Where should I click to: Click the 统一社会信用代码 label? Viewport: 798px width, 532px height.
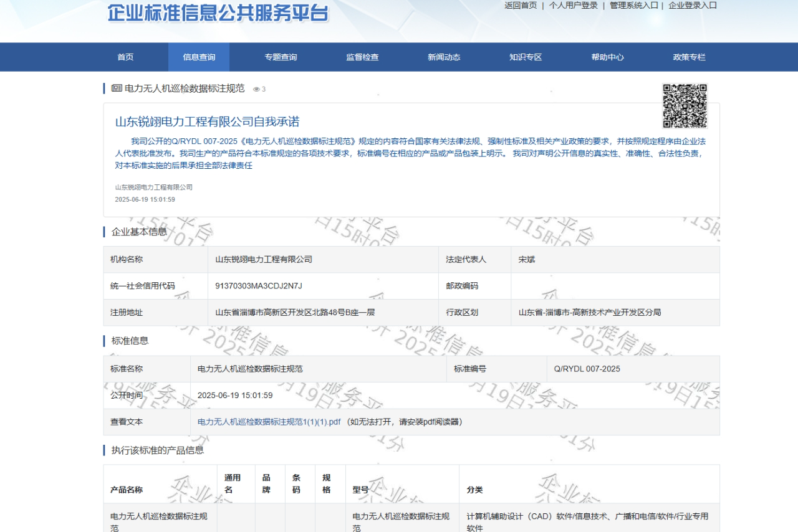click(x=143, y=286)
